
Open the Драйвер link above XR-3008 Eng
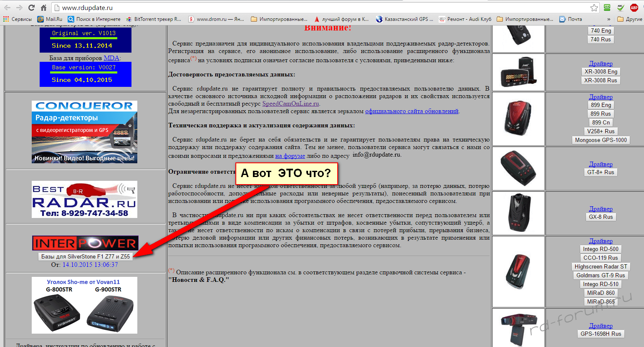click(x=601, y=63)
